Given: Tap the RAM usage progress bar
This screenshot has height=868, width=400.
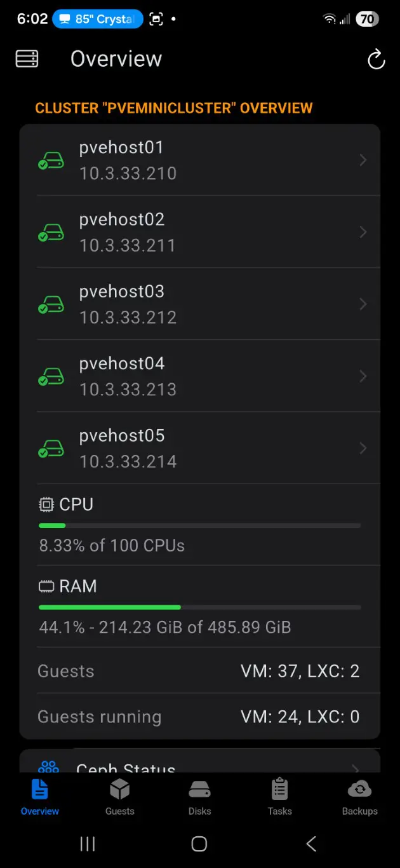Looking at the screenshot, I should [x=199, y=607].
